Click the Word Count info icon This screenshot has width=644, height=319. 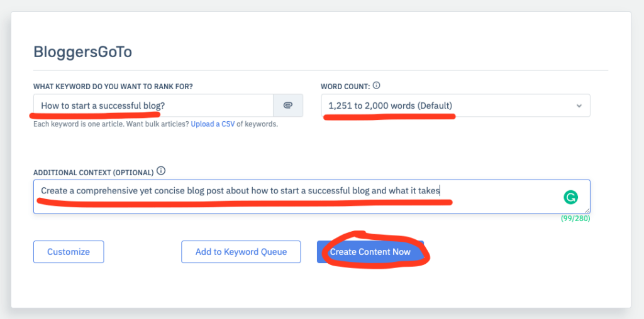pyautogui.click(x=376, y=85)
